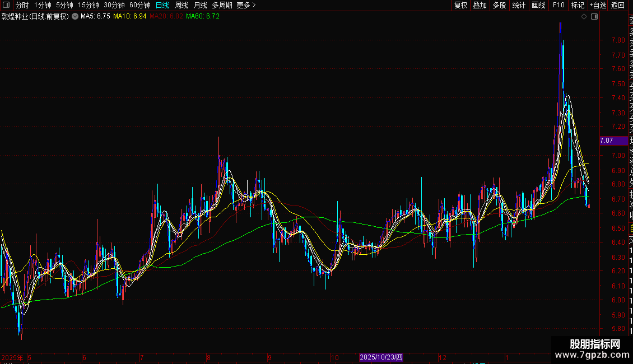Select the 60分钟 period tab
This screenshot has height=364, width=633.
[140, 5]
